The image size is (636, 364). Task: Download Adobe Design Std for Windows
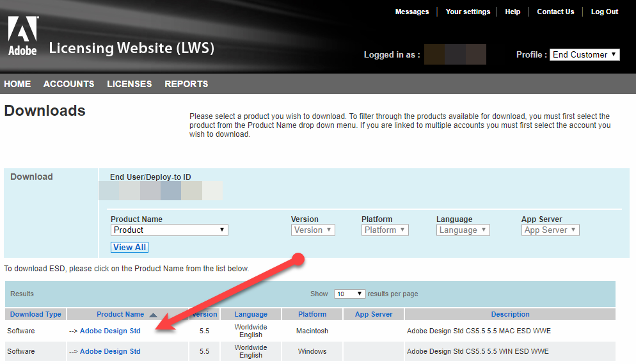[110, 351]
